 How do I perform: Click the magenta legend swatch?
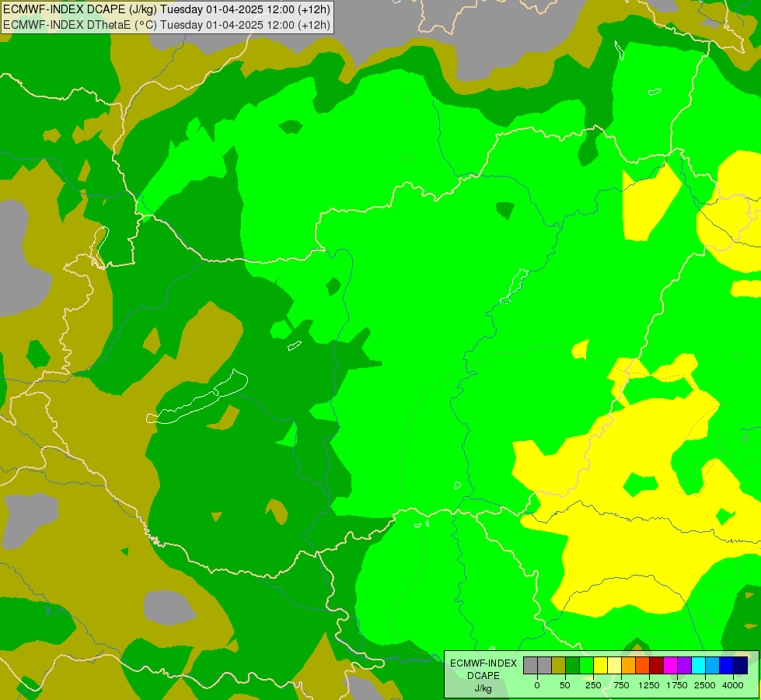point(670,665)
